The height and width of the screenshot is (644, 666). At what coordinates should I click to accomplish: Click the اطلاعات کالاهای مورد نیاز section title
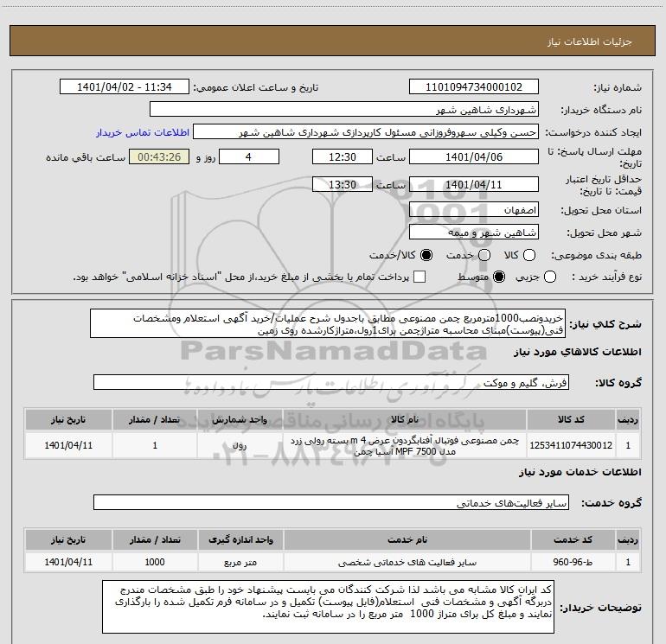coord(578,352)
